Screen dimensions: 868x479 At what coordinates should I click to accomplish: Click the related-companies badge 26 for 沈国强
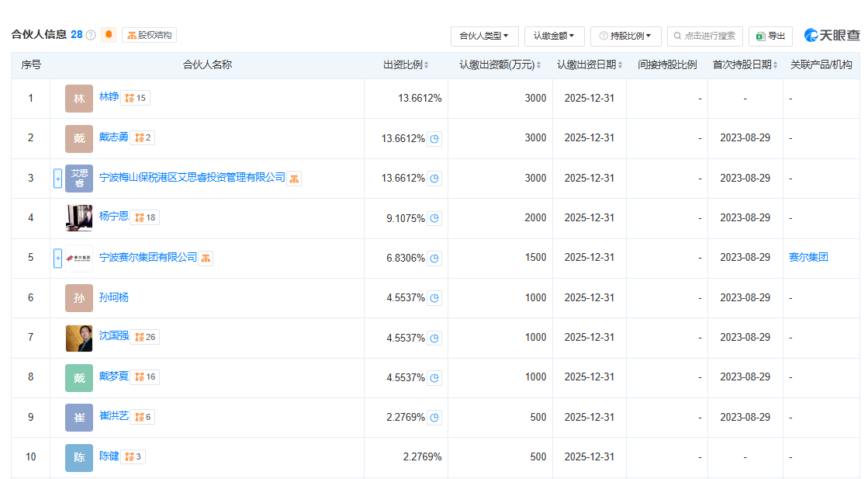[145, 337]
